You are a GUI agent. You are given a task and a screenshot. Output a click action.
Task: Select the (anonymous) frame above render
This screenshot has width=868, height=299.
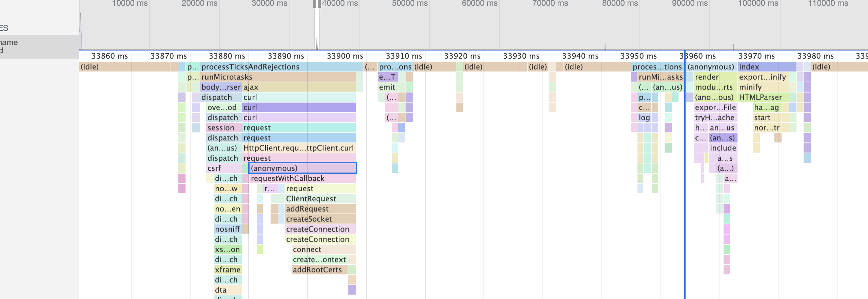(x=711, y=67)
